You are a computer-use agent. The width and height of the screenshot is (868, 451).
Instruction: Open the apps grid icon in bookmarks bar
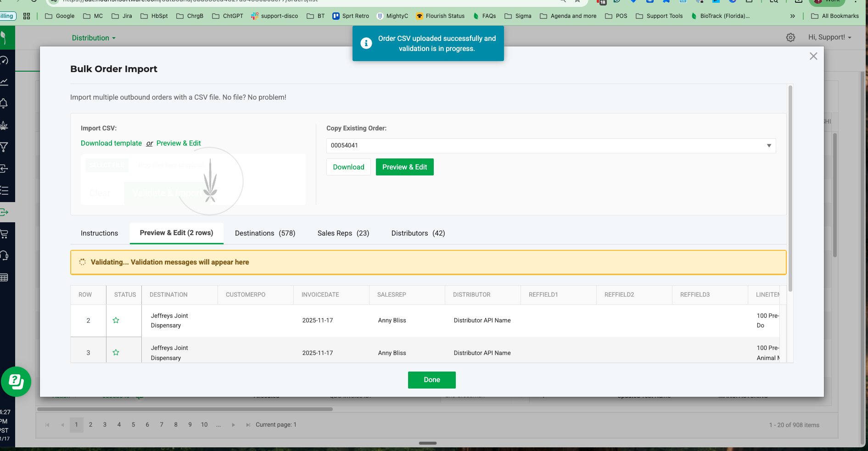27,16
